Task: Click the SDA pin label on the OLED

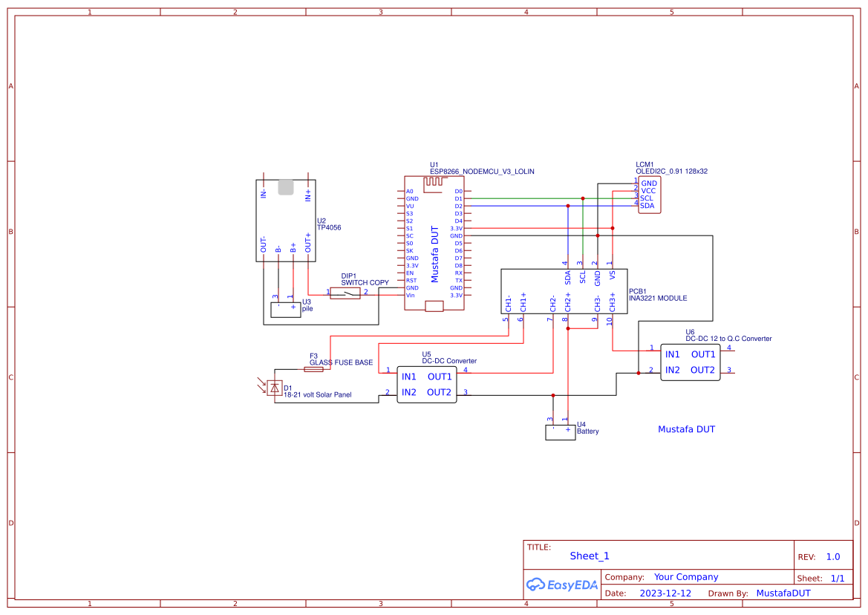Action: pyautogui.click(x=647, y=205)
